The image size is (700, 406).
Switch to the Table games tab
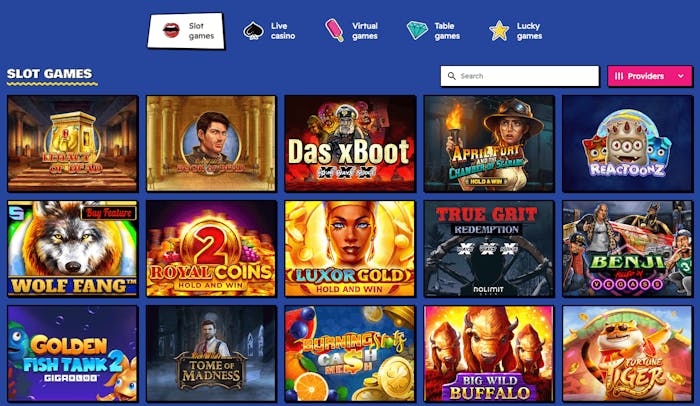pos(433,31)
